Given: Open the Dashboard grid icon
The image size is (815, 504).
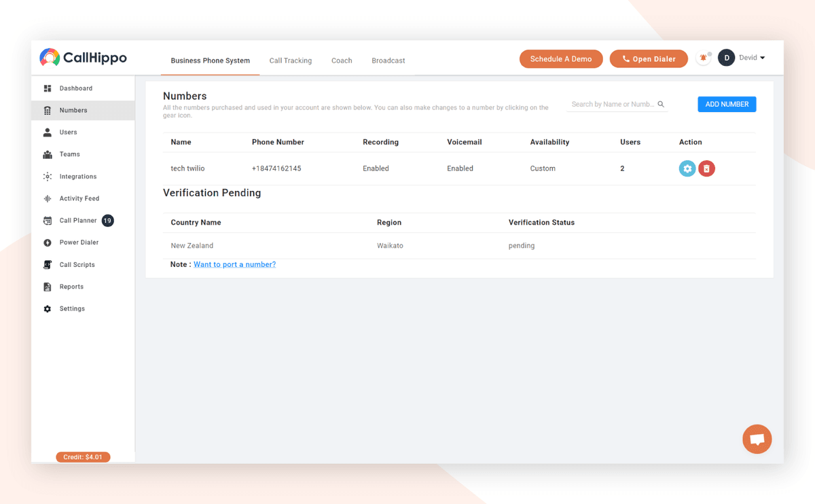Looking at the screenshot, I should [x=48, y=88].
